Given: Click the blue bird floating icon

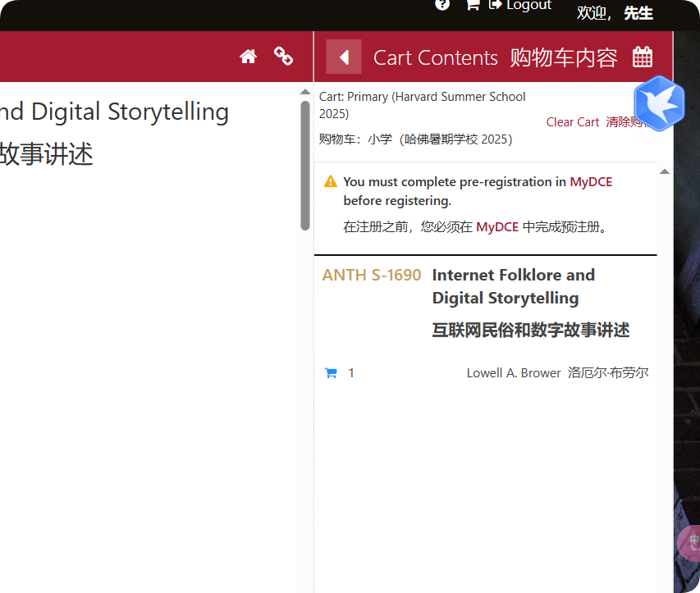Looking at the screenshot, I should (658, 103).
